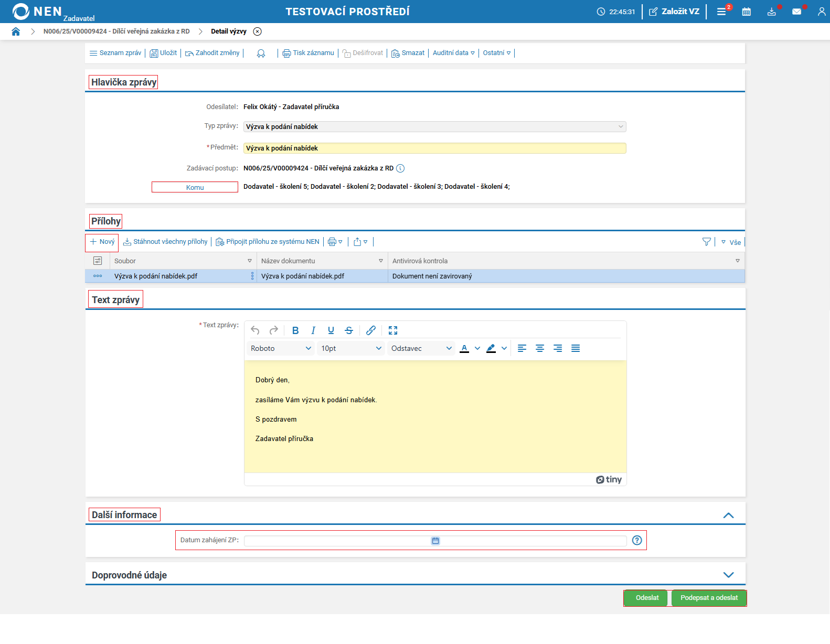Click the Odeslat button
Screen dimensions: 830x644
[x=647, y=598]
